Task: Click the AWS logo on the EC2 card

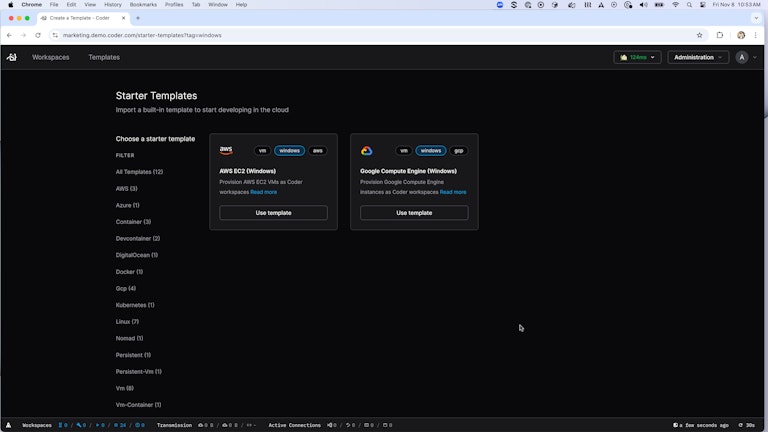Action: tap(226, 150)
